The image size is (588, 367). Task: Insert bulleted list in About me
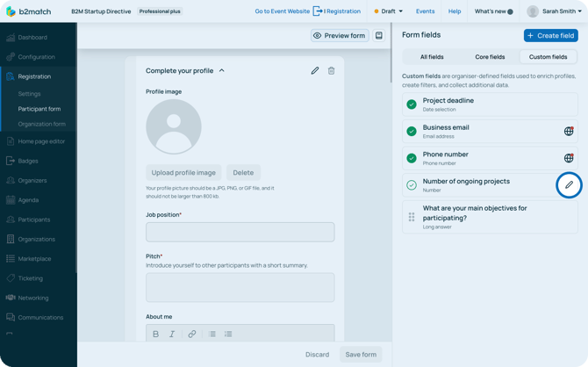212,334
